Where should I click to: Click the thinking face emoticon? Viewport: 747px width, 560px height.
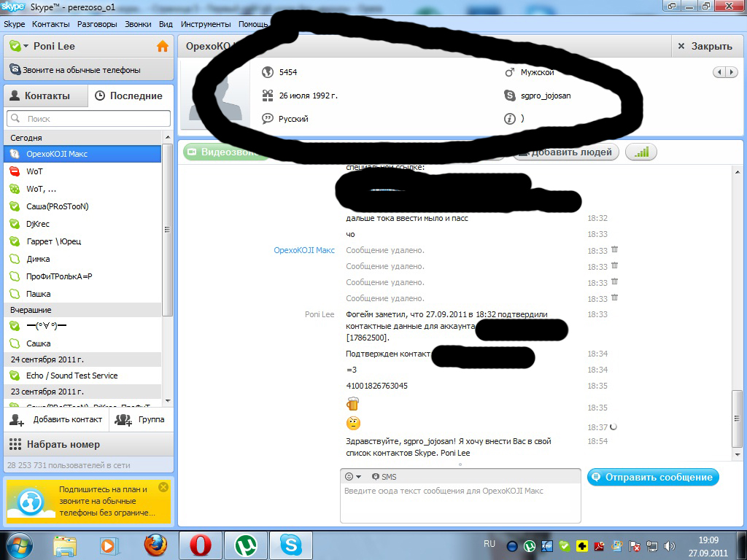point(353,423)
